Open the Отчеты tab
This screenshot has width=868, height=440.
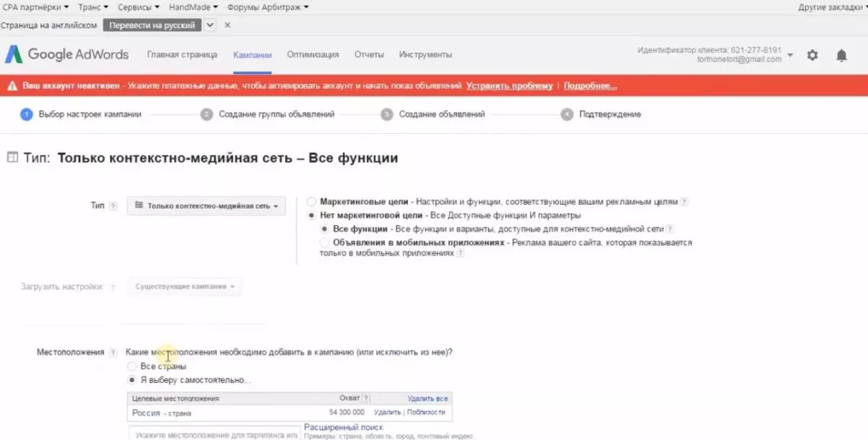(x=369, y=55)
